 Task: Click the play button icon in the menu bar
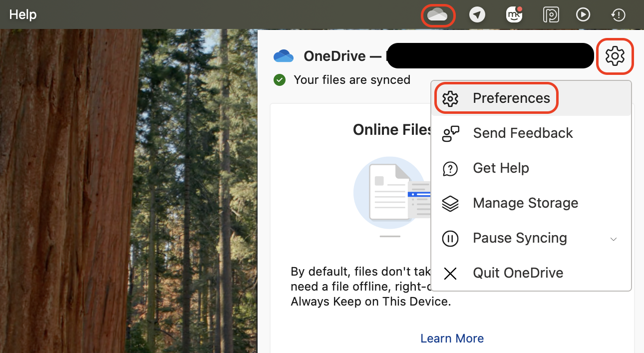click(583, 14)
